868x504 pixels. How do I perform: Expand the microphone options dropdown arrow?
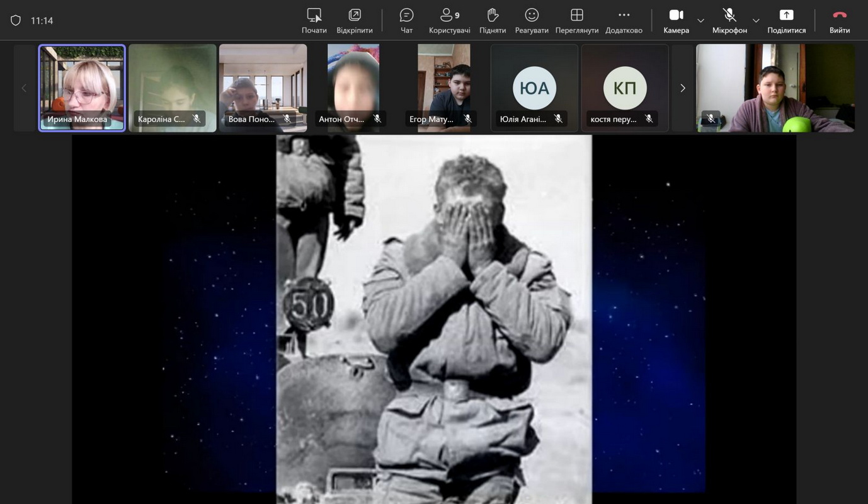[756, 21]
